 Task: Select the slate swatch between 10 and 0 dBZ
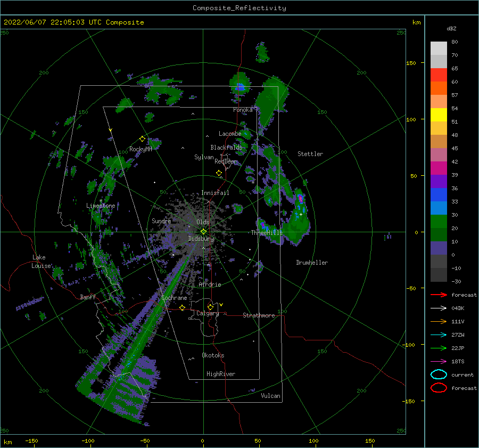tap(439, 248)
